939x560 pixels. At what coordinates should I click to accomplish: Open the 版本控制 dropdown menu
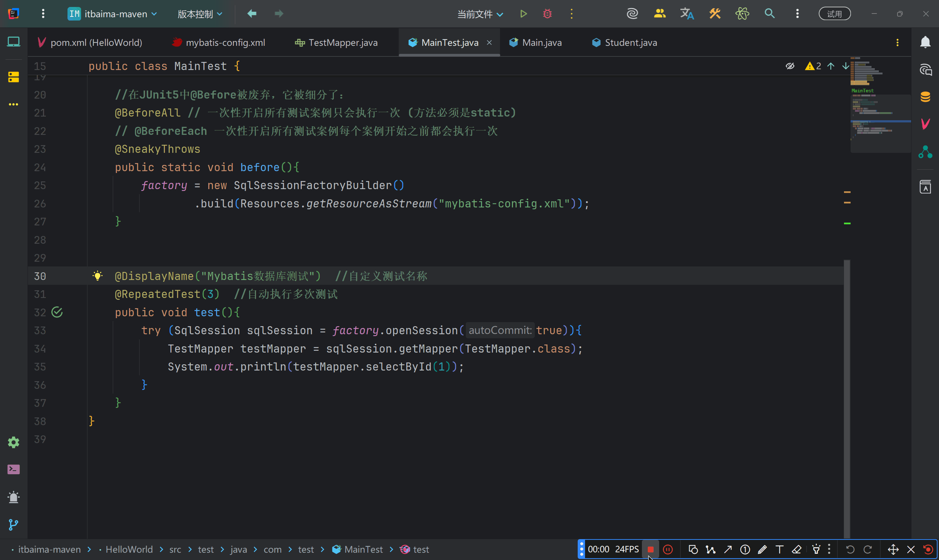coord(200,14)
